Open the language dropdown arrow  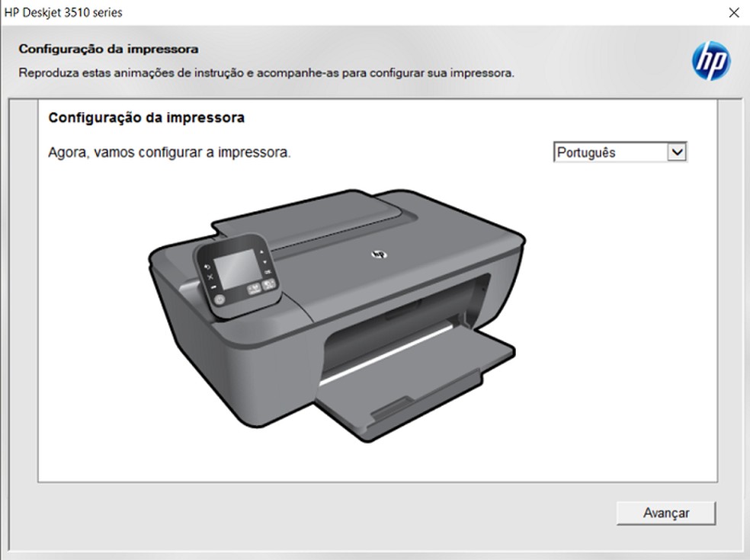[676, 152]
